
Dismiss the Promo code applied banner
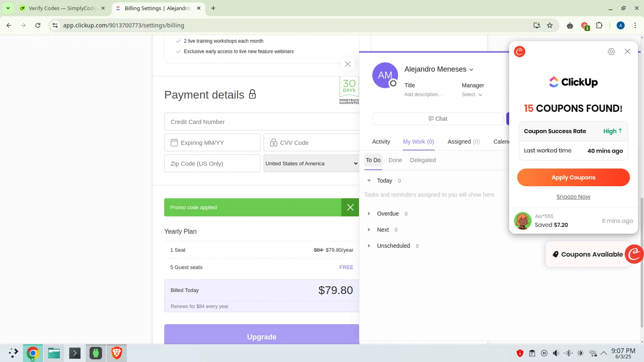point(350,207)
